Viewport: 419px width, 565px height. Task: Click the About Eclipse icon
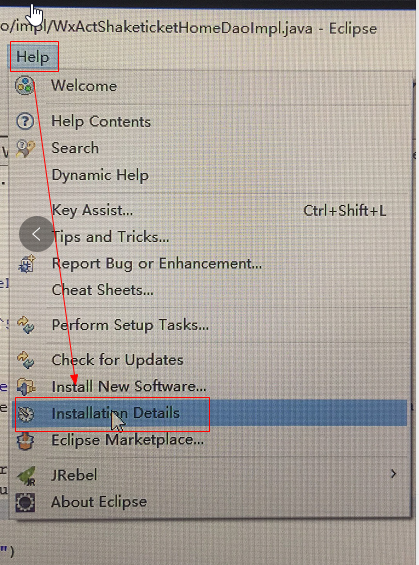pyautogui.click(x=25, y=502)
